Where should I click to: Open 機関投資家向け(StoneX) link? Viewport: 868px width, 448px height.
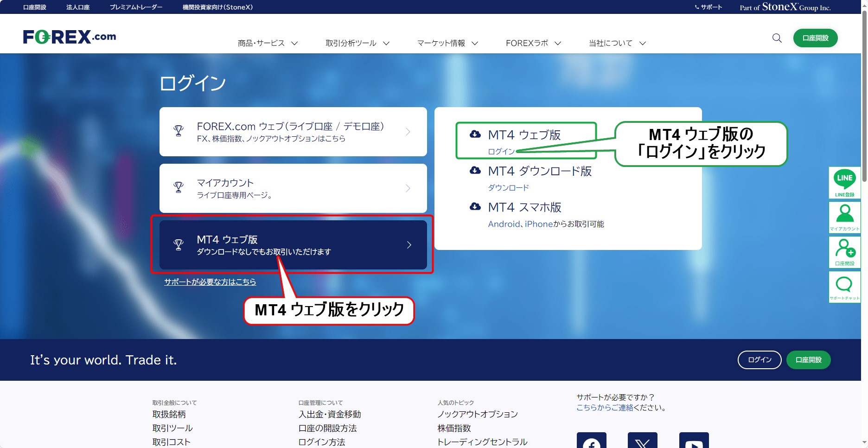[x=217, y=7]
